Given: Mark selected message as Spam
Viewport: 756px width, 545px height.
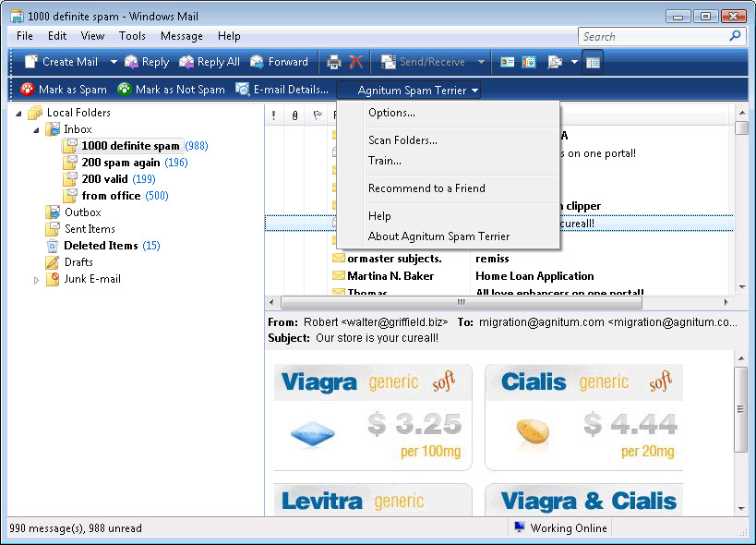Looking at the screenshot, I should point(64,90).
